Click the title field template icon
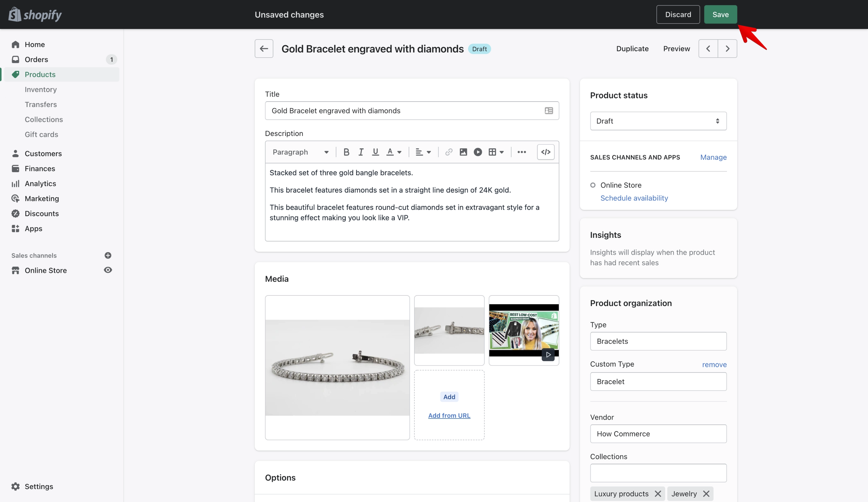 (x=549, y=111)
